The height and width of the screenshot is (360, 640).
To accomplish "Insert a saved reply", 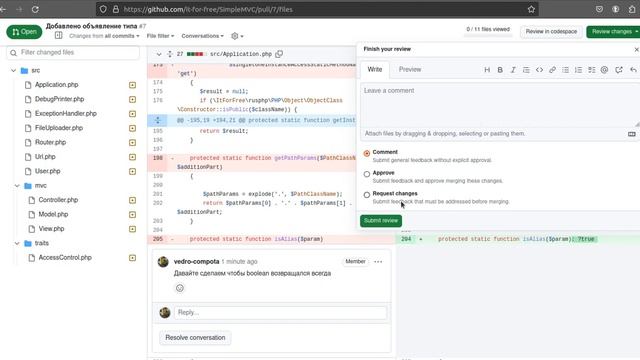I will click(633, 70).
